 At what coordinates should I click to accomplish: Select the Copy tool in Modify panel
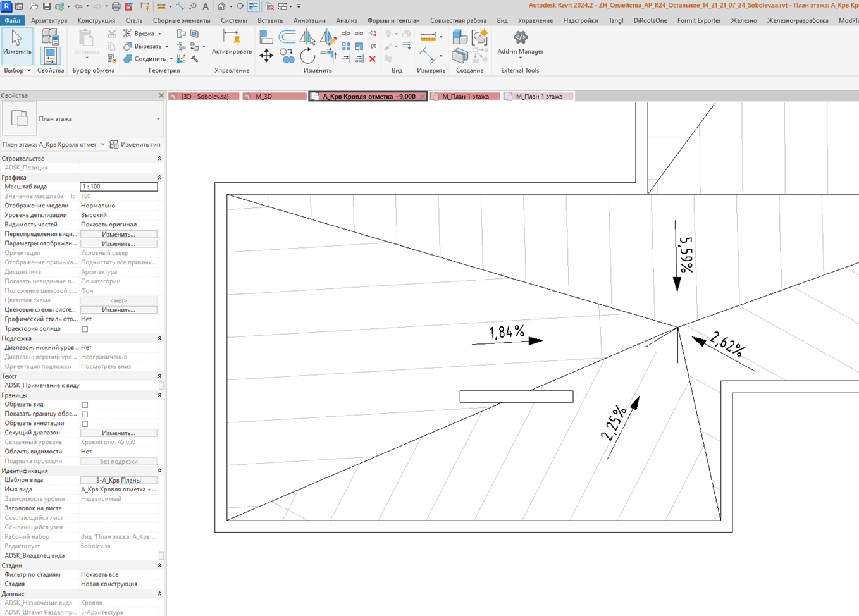click(x=287, y=56)
